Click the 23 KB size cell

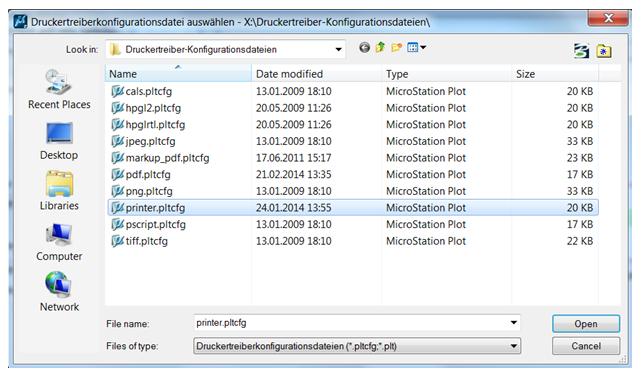coord(580,158)
